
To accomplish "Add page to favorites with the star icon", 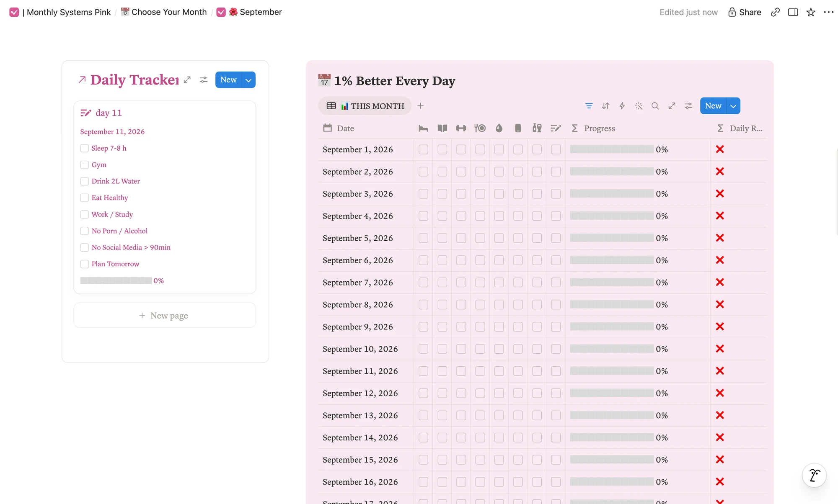I will click(x=811, y=12).
